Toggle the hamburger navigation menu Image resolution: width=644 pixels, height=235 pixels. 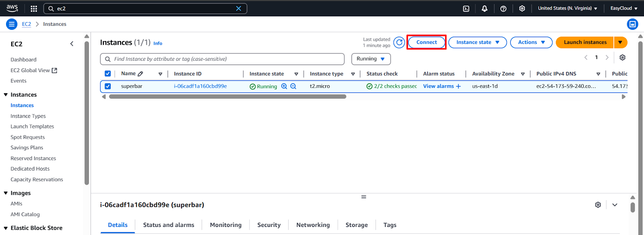pyautogui.click(x=12, y=24)
